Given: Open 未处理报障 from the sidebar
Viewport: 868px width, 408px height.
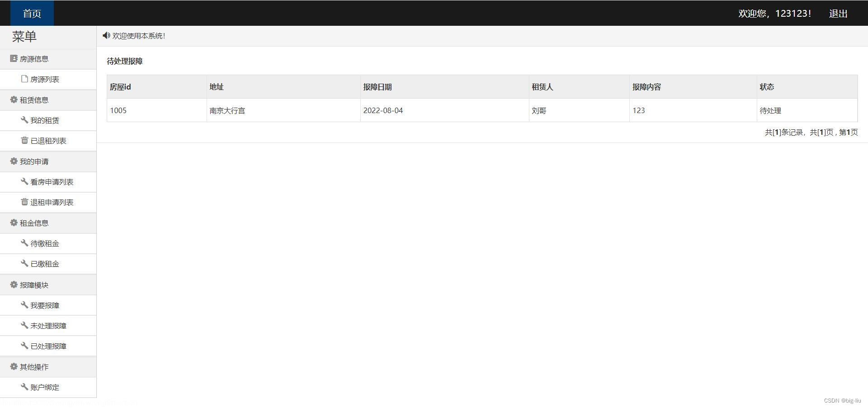Looking at the screenshot, I should pos(48,326).
